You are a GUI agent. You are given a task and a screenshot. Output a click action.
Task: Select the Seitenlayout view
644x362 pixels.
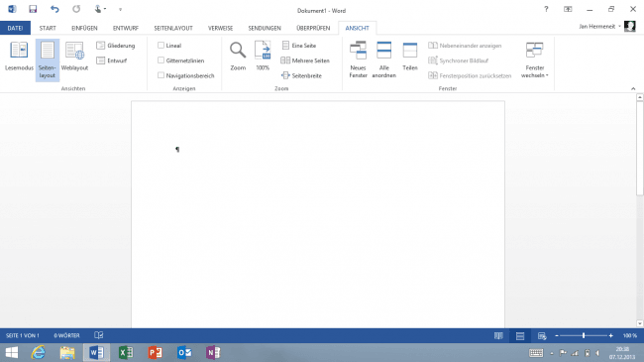tap(48, 60)
